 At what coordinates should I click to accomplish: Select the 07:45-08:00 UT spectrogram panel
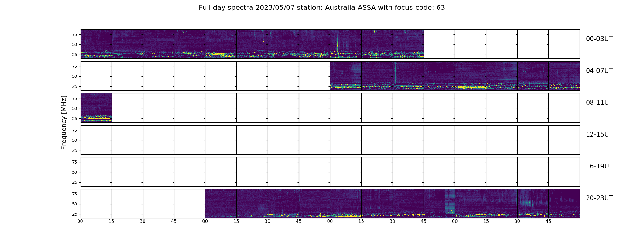click(564, 76)
